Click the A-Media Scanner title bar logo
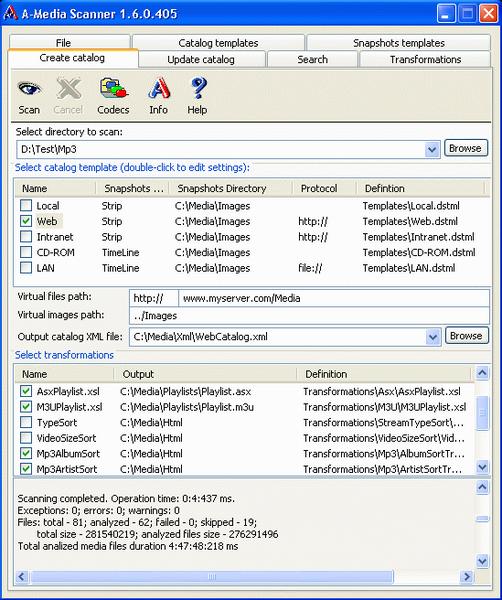 pyautogui.click(x=10, y=13)
